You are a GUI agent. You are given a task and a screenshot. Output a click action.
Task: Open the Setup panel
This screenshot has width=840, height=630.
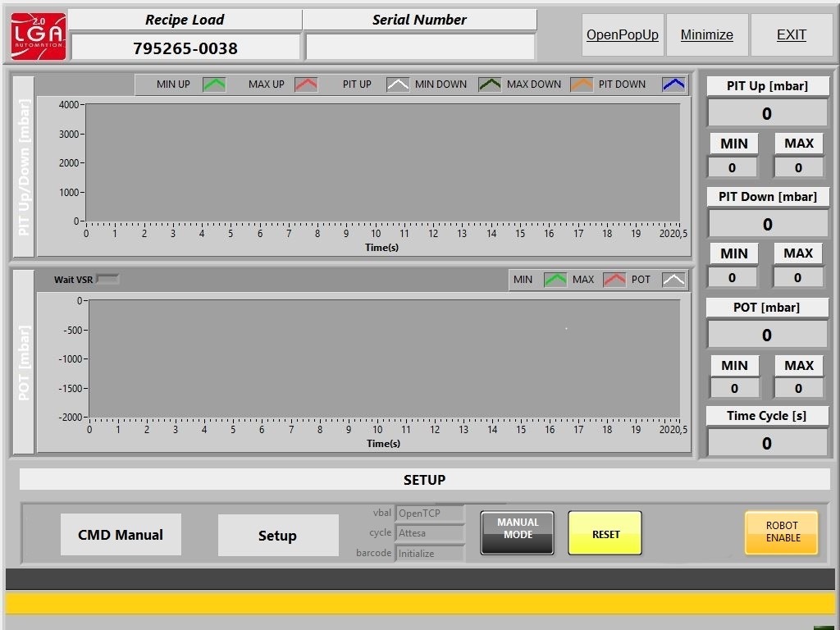tap(277, 536)
